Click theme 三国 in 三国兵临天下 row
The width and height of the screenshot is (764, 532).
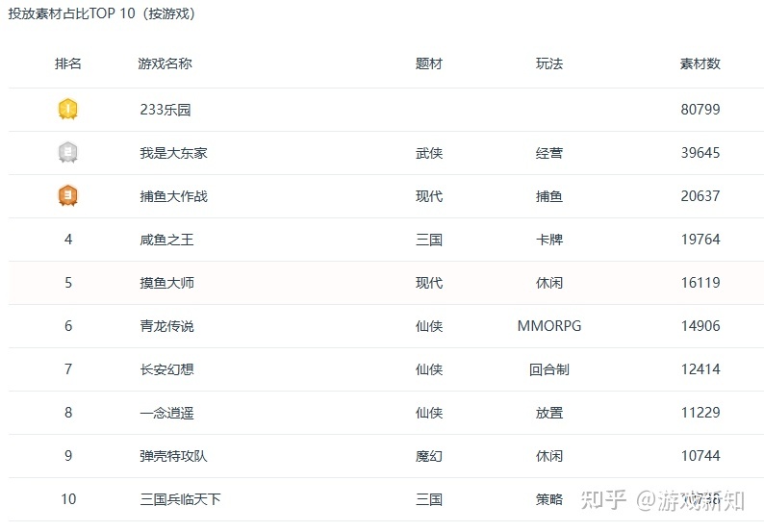click(x=429, y=500)
